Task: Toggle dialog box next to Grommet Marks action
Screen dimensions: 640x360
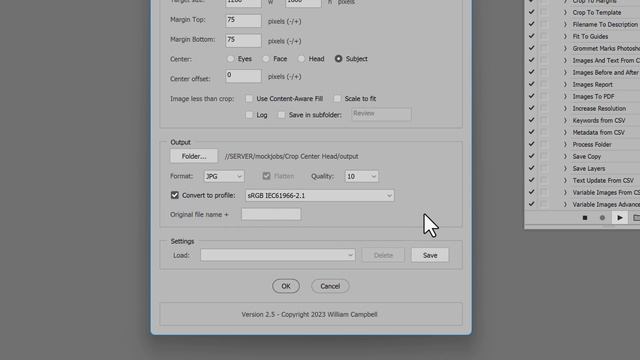Action: 544,48
